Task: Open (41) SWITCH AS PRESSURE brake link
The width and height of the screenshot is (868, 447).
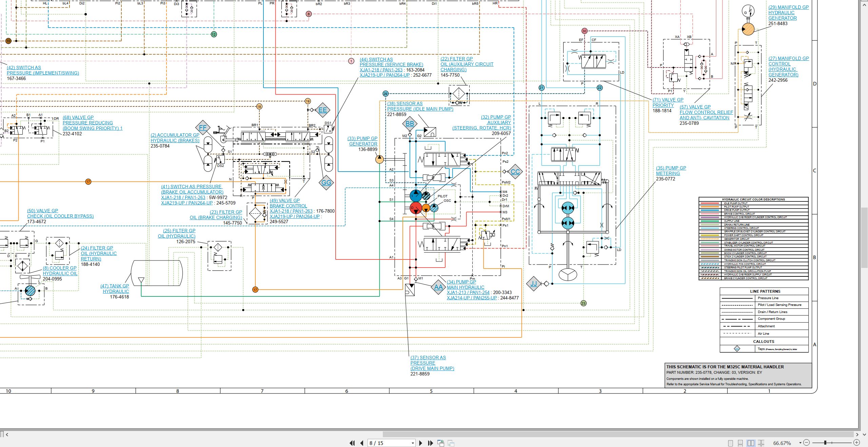Action: pyautogui.click(x=192, y=189)
